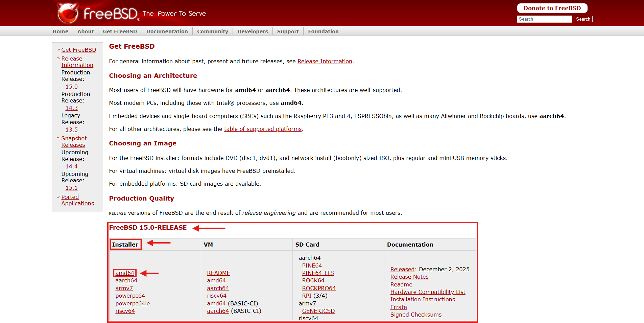This screenshot has width=644, height=323.
Task: Follow the table of supported platforms link
Action: [x=263, y=129]
